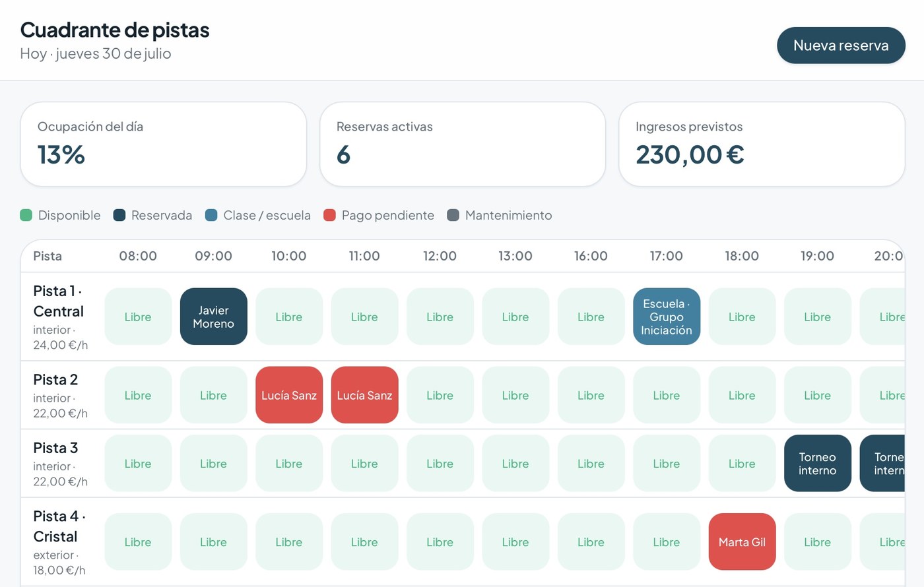This screenshot has width=924, height=587.
Task: Book Pista 1 Central free slot at 18:00
Action: click(x=742, y=317)
